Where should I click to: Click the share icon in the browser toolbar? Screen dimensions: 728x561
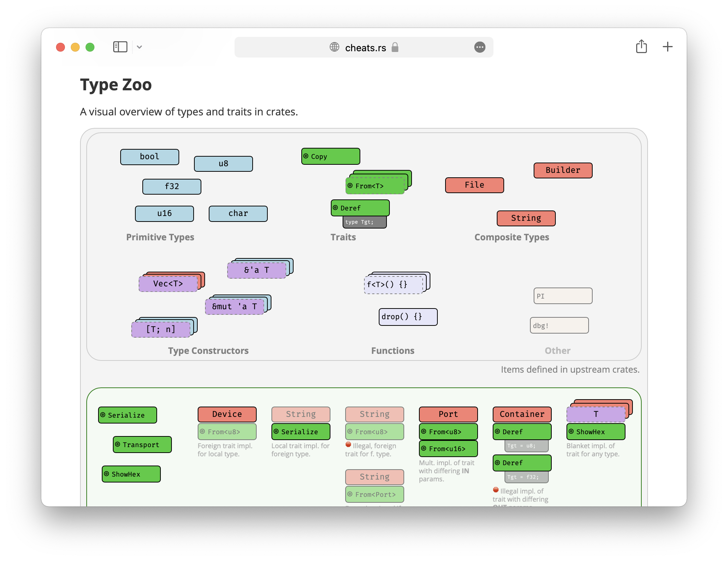click(x=642, y=47)
